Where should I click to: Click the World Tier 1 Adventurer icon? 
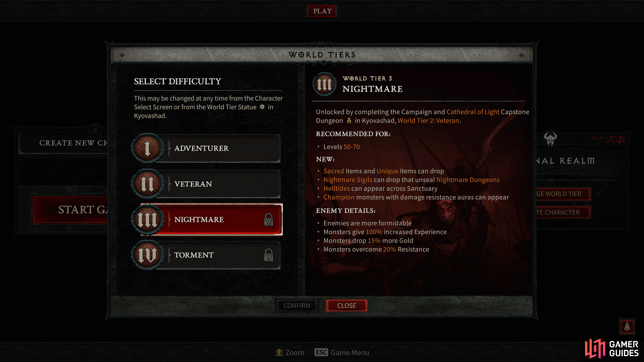point(148,148)
